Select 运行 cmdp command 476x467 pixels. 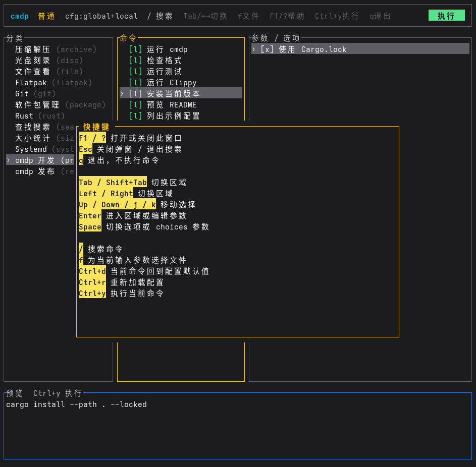(158, 49)
